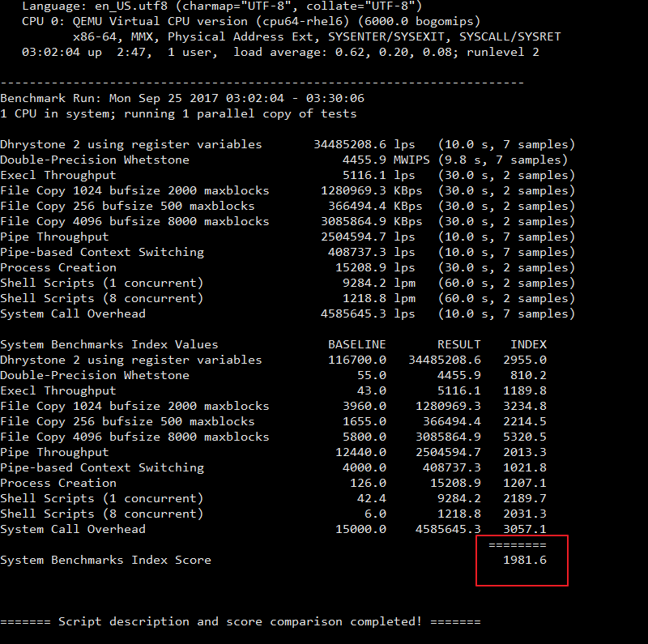
Task: Click Shell Scripts 9284.2 lpm value
Action: click(379, 283)
